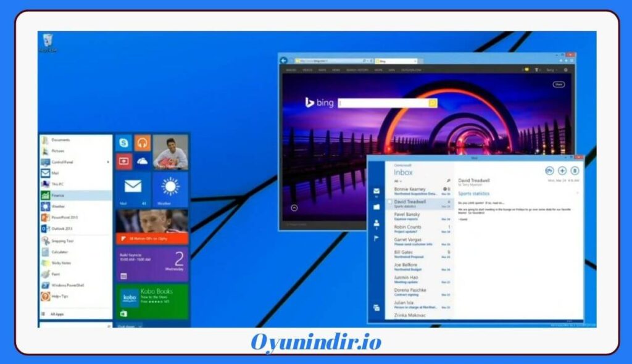This screenshot has height=364, width=632.
Task: Open Control Panel in the Start menu
Action: (x=76, y=162)
